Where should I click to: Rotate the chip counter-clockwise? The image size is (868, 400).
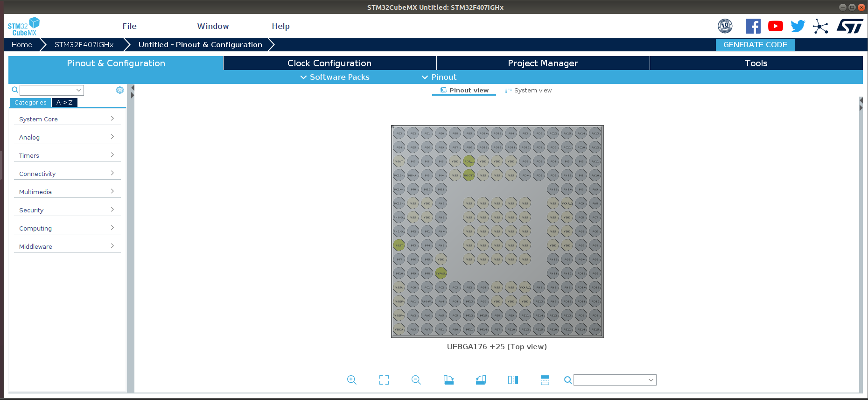click(x=481, y=380)
